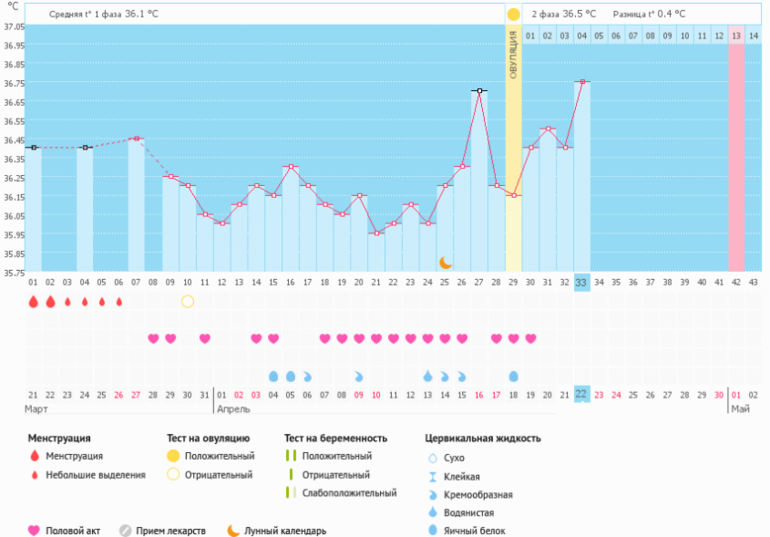Click the highlighted date 22 in April row
This screenshot has width=770, height=537.
(x=581, y=394)
